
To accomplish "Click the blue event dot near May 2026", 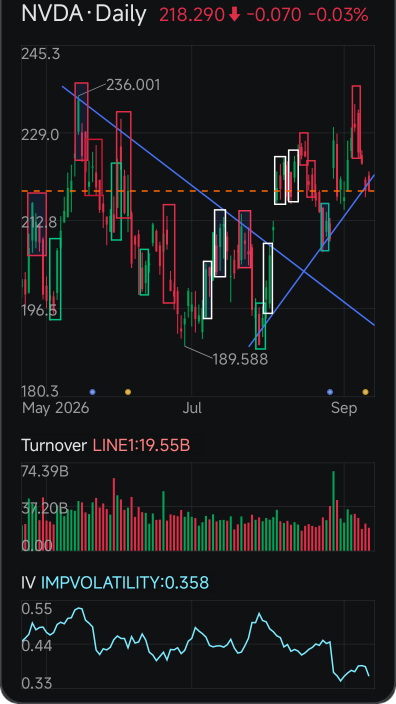I will pyautogui.click(x=92, y=392).
